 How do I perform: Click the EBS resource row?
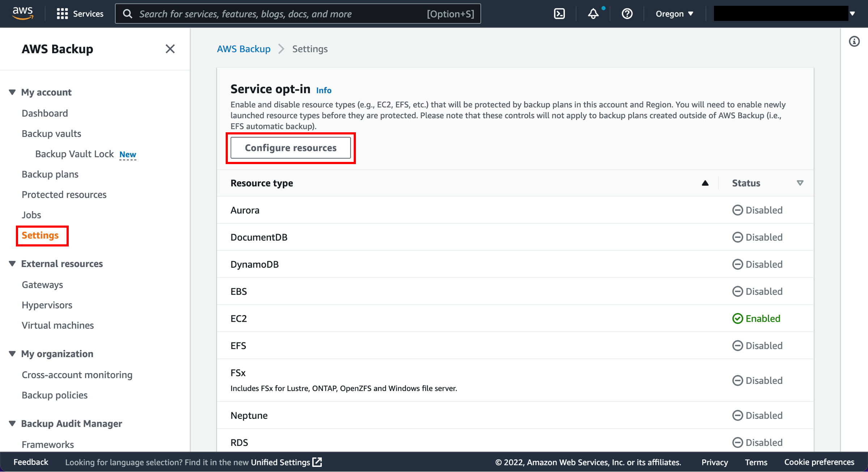point(515,292)
